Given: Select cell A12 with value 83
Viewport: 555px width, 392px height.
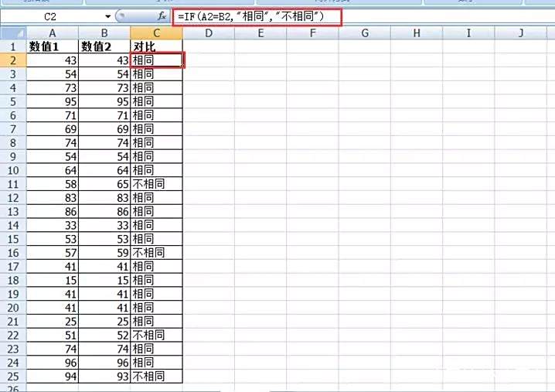Looking at the screenshot, I should (53, 198).
